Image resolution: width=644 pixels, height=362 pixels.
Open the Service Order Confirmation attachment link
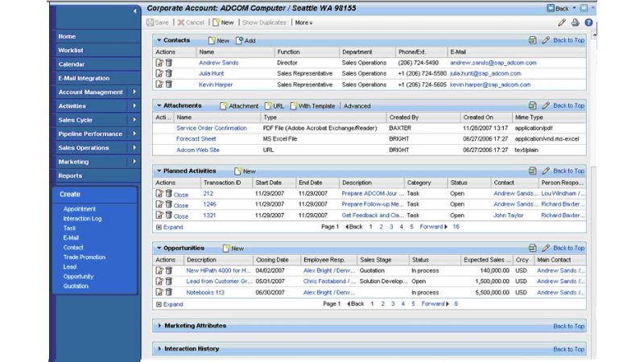(212, 128)
